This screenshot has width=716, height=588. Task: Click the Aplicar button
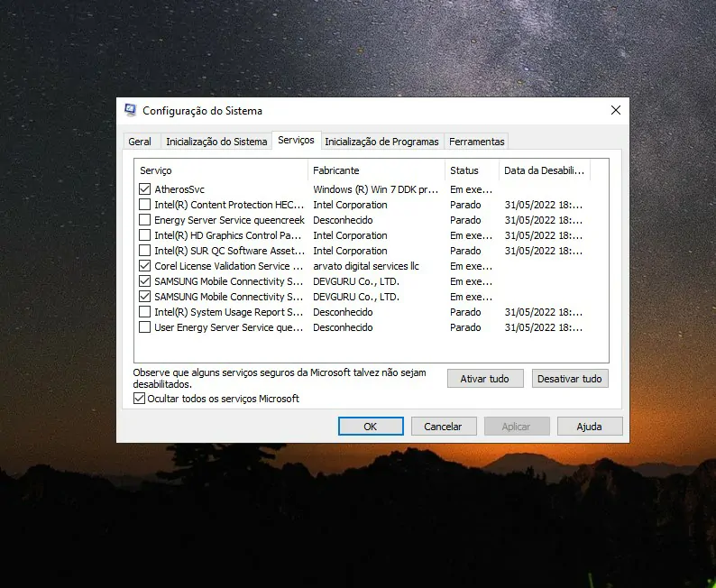pos(517,427)
